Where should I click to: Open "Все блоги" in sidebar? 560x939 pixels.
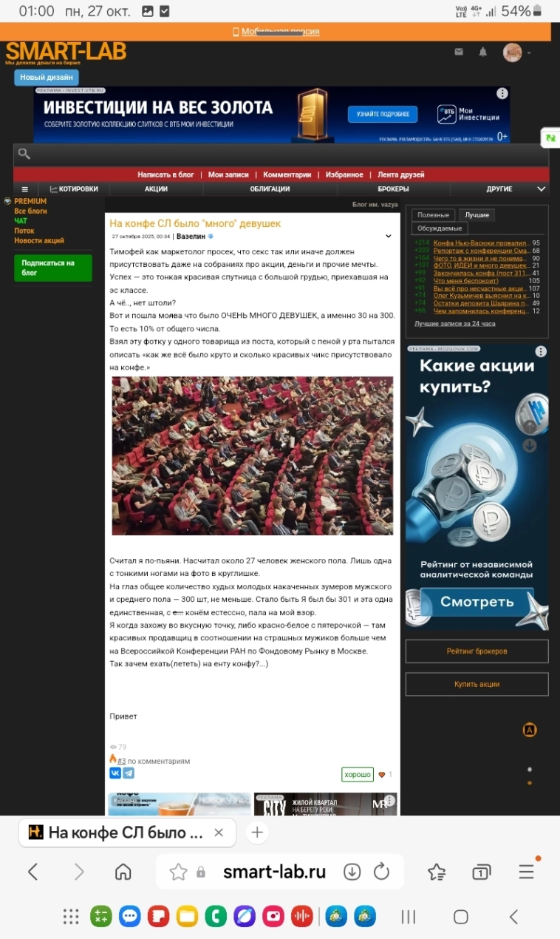tap(30, 211)
